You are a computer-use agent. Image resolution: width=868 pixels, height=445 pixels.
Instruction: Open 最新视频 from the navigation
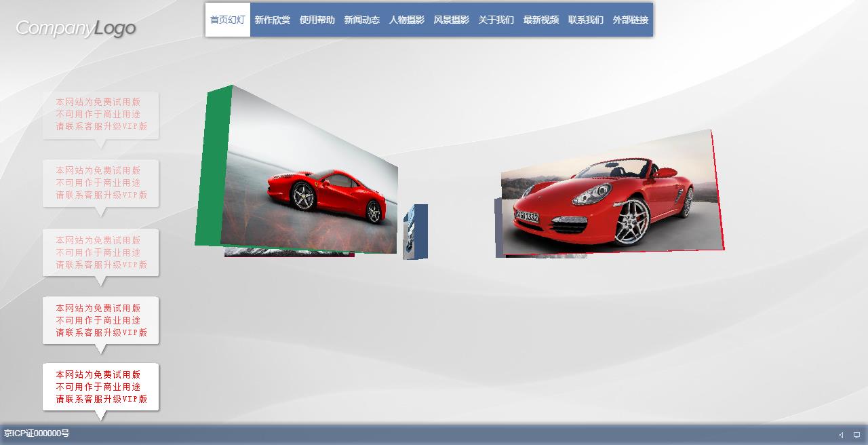tap(541, 20)
